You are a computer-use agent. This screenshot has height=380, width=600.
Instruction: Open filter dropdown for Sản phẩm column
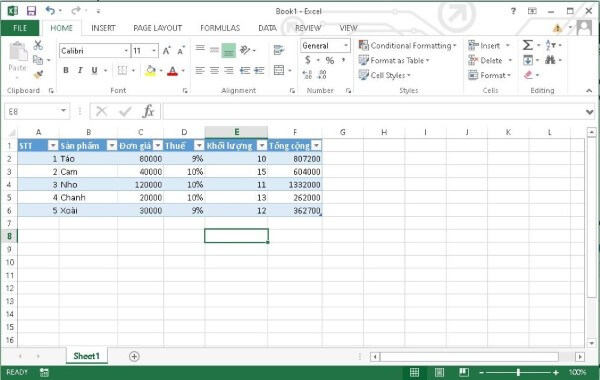tap(111, 145)
